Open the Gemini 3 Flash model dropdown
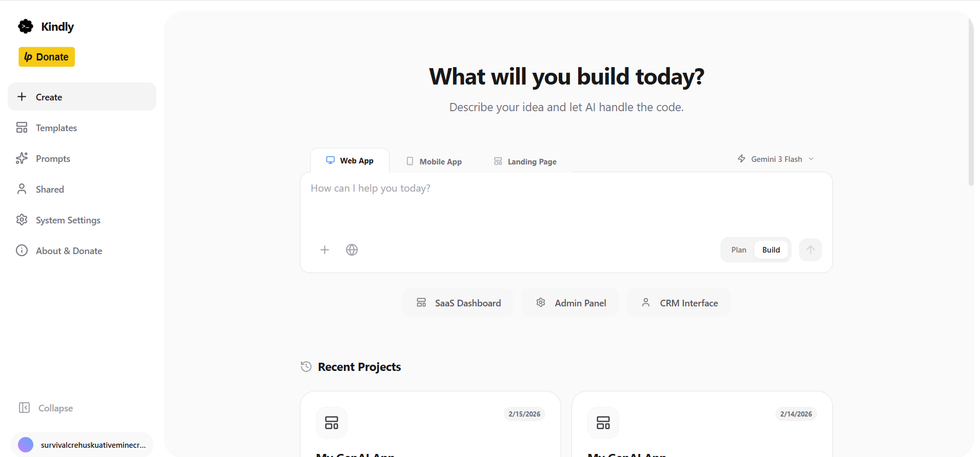 [775, 159]
